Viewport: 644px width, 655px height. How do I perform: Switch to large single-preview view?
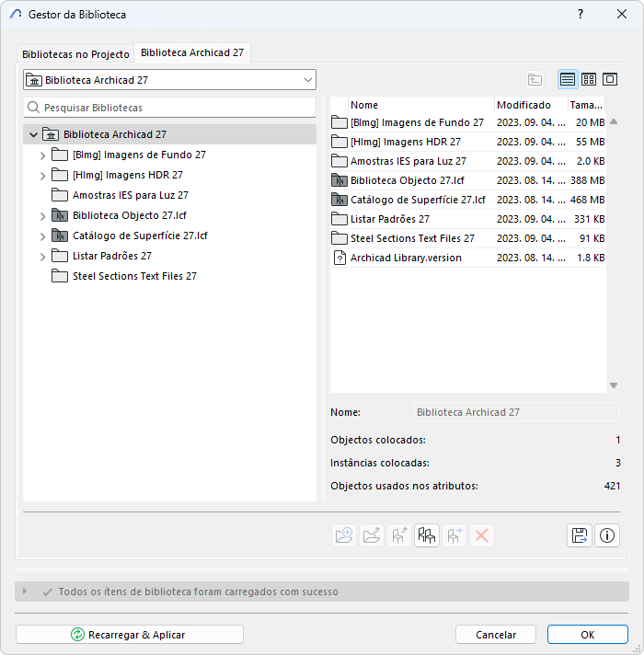coord(610,79)
